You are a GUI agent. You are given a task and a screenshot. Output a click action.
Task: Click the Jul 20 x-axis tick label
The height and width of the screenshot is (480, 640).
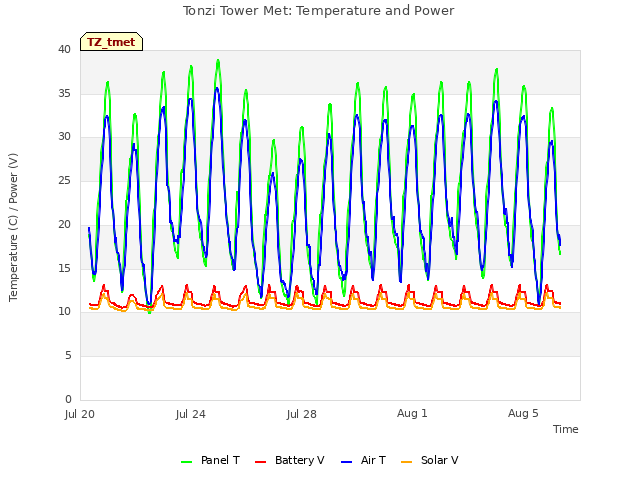point(80,414)
